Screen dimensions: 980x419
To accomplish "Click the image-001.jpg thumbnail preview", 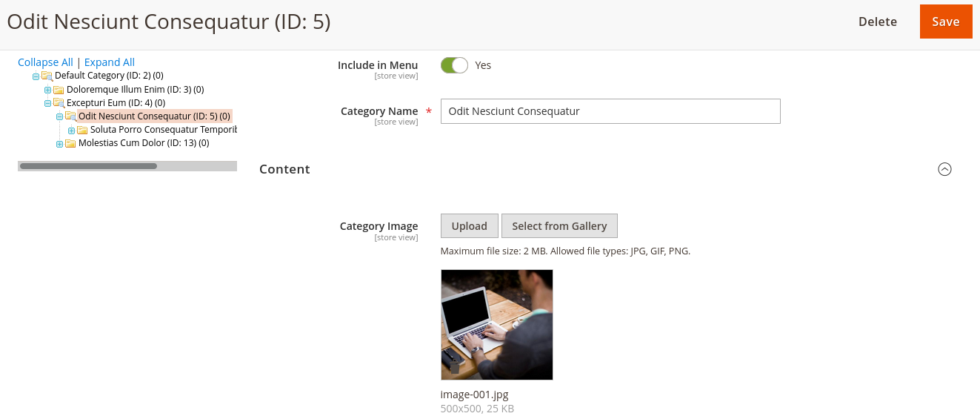I will point(496,325).
